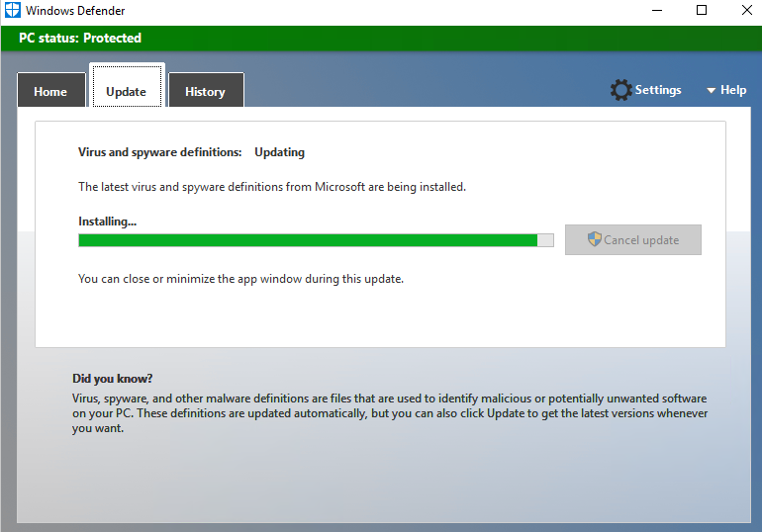762x532 pixels.
Task: Click the 'Installing...' label
Action: 108,222
